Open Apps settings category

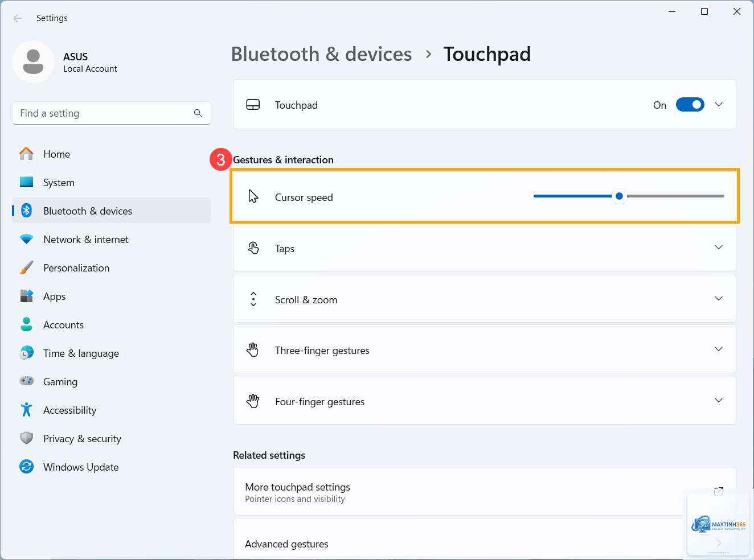pyautogui.click(x=112, y=296)
